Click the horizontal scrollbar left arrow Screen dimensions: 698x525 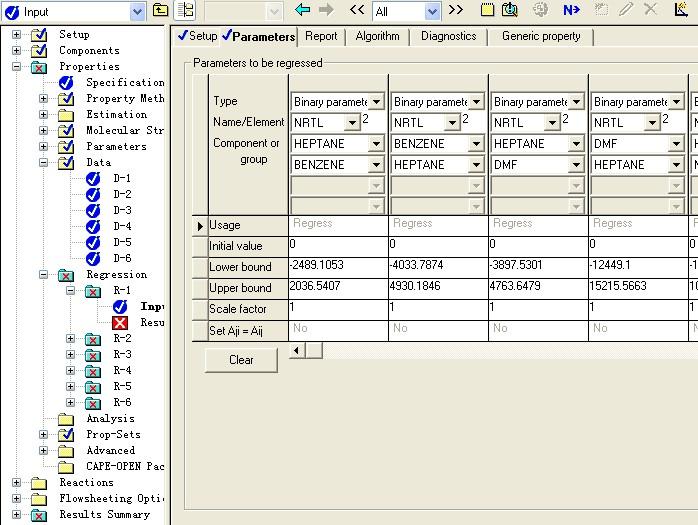(x=296, y=351)
